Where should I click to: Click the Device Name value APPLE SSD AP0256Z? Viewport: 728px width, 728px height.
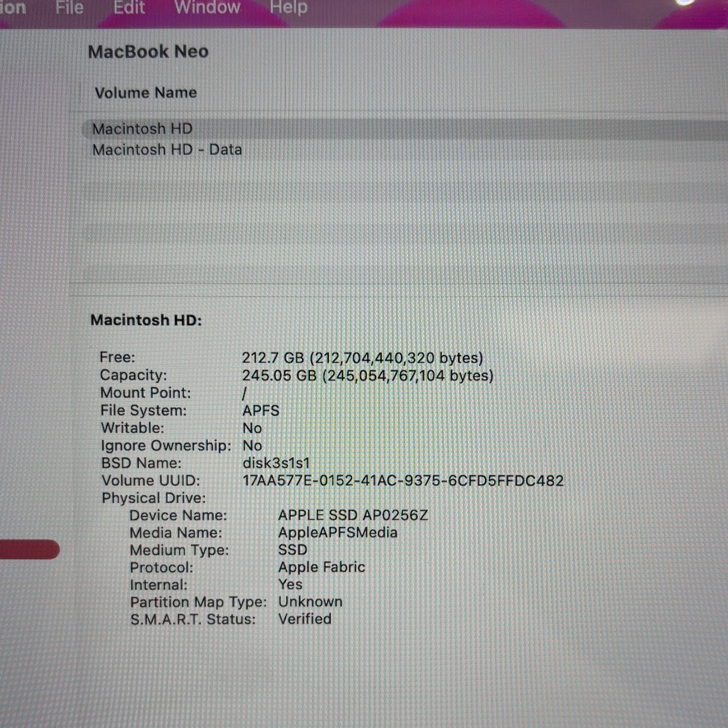[x=353, y=515]
